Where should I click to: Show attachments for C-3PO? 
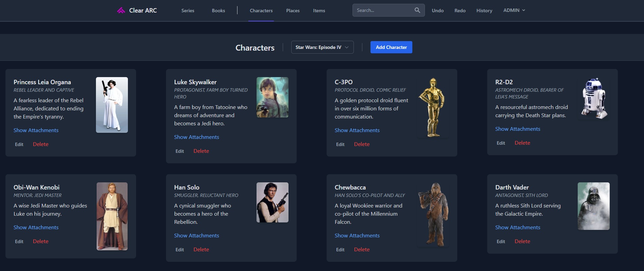[x=357, y=130]
